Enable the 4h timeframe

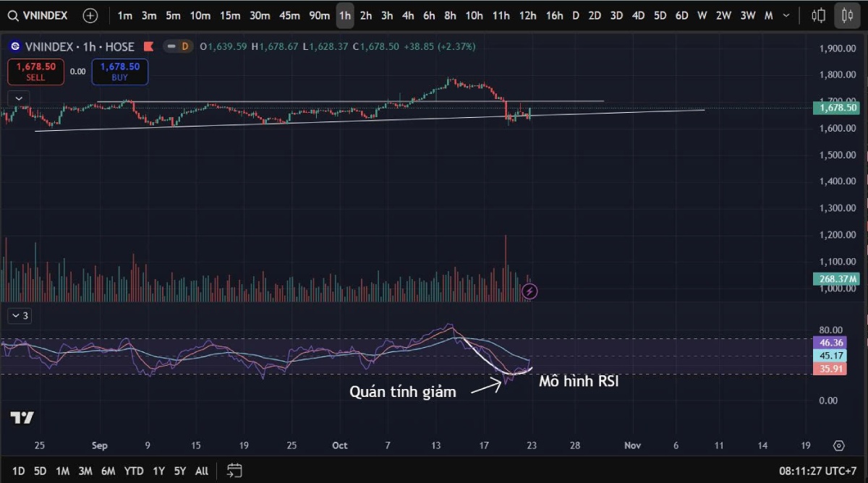408,15
